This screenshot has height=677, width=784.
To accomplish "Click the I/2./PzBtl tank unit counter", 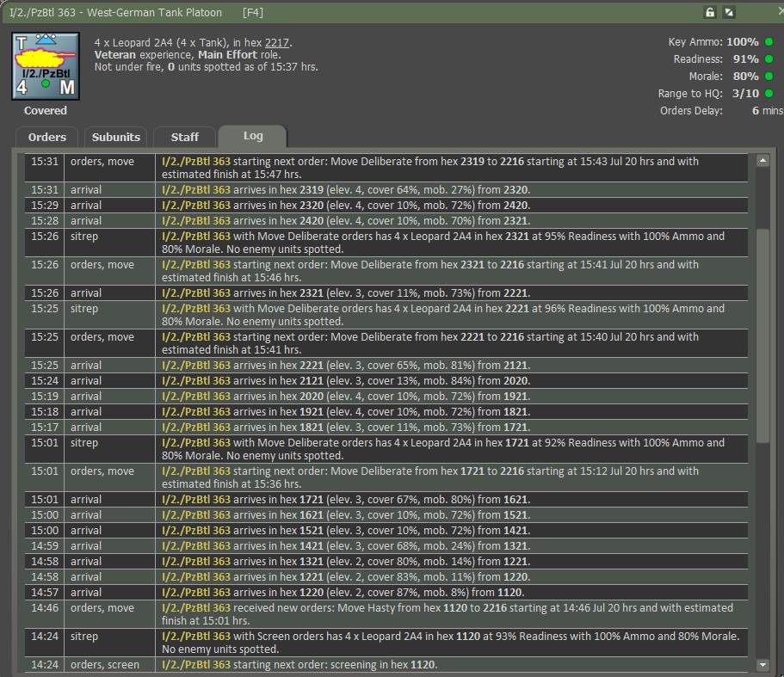I will 46,66.
